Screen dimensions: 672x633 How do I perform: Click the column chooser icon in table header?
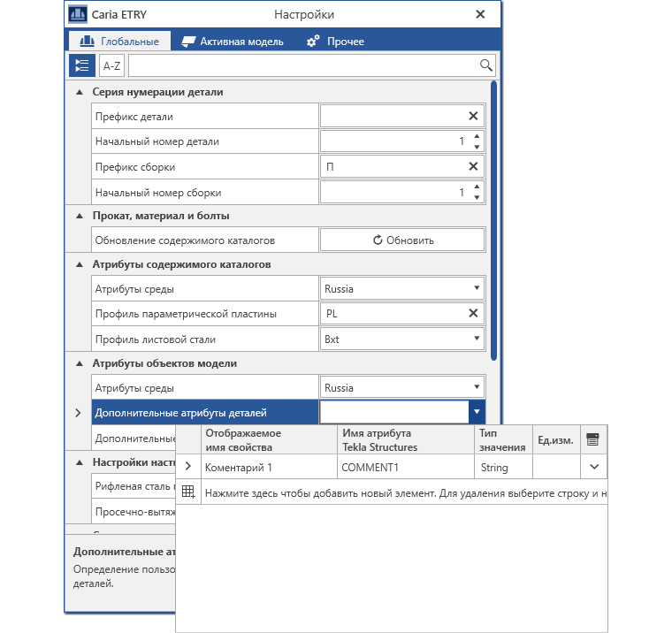pos(592,439)
